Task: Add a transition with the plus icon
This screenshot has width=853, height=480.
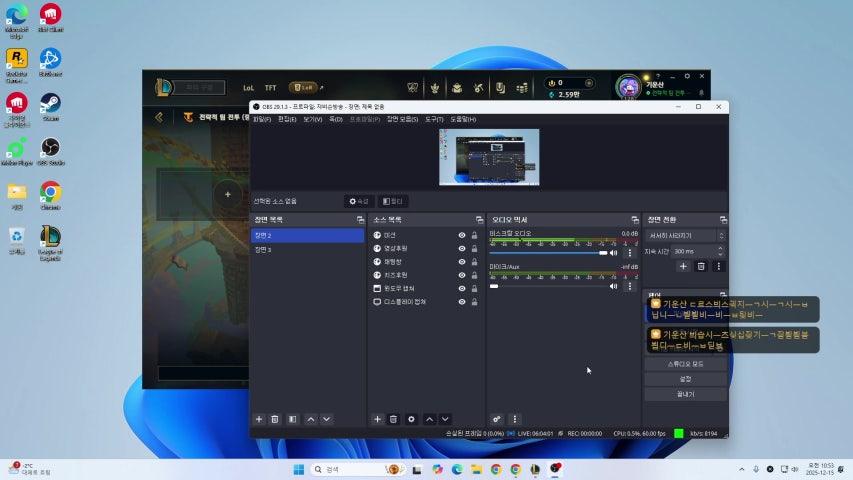Action: click(x=683, y=266)
